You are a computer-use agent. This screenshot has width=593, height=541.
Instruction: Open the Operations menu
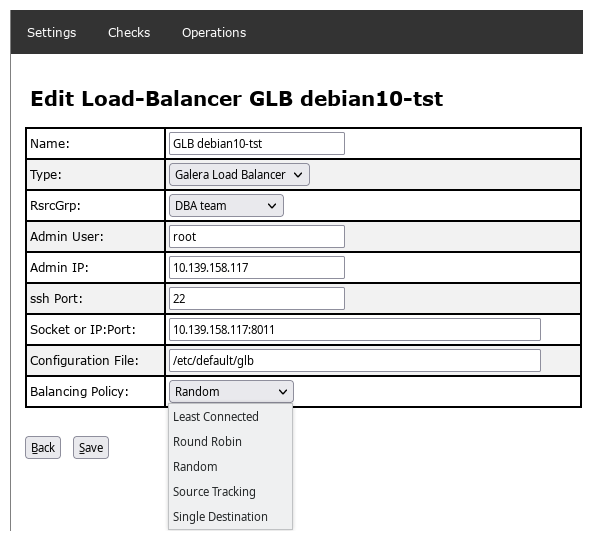point(214,33)
